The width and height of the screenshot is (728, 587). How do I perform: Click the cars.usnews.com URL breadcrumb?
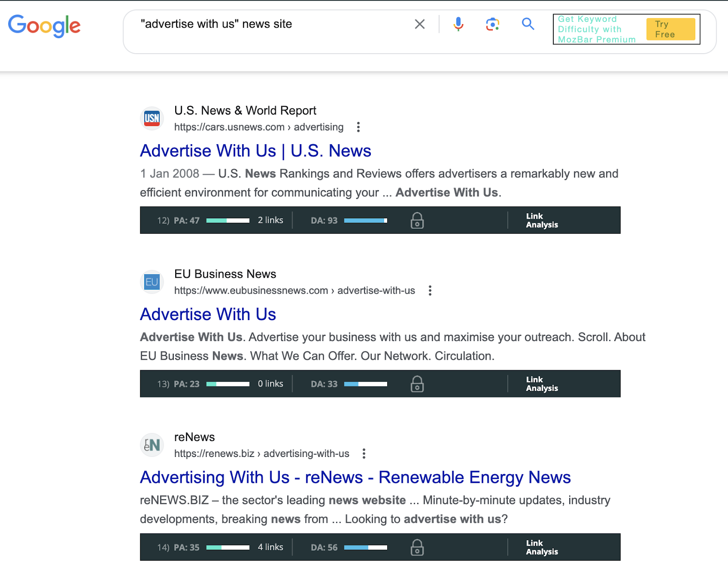point(259,127)
